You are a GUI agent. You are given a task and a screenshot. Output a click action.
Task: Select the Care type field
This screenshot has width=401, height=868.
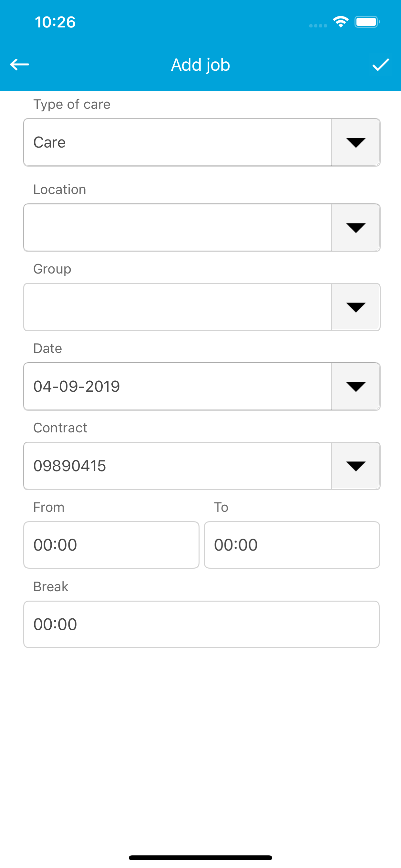[178, 142]
